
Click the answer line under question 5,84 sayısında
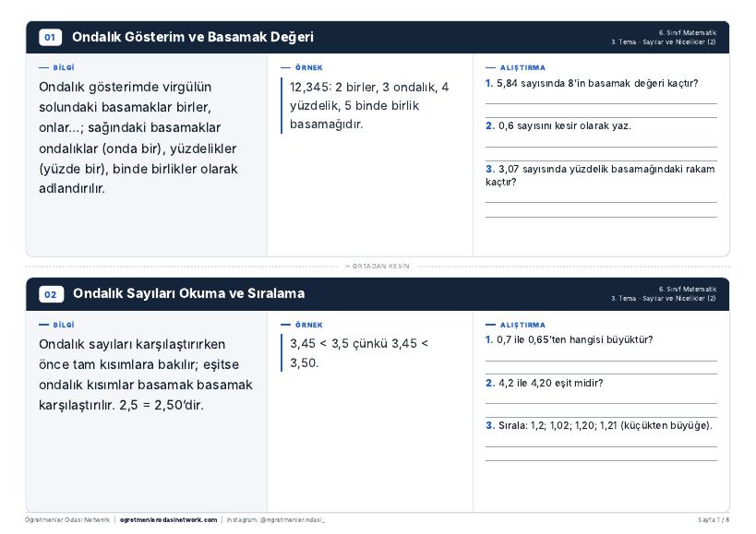[x=601, y=103]
